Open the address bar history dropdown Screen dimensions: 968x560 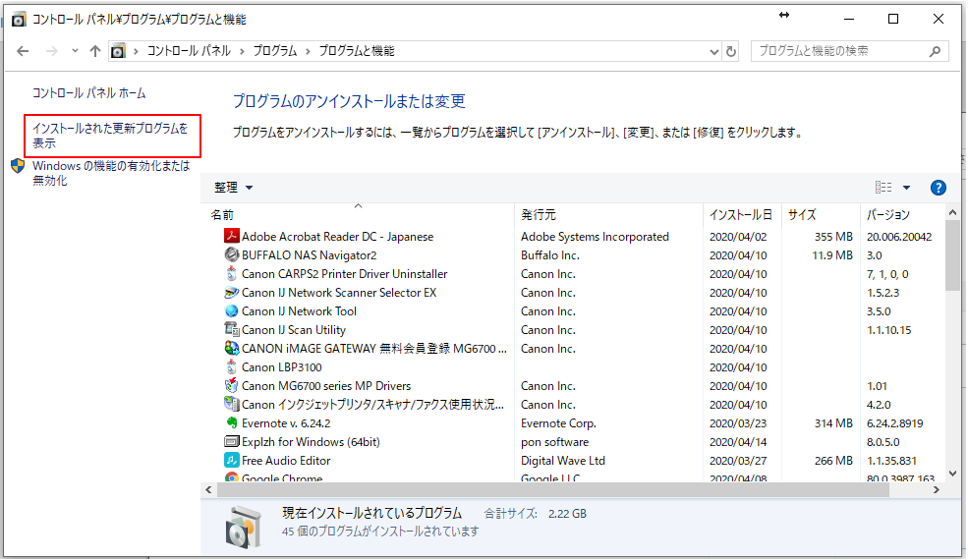714,52
